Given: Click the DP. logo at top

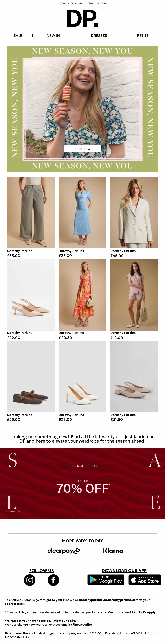Looking at the screenshot, I should [82, 19].
